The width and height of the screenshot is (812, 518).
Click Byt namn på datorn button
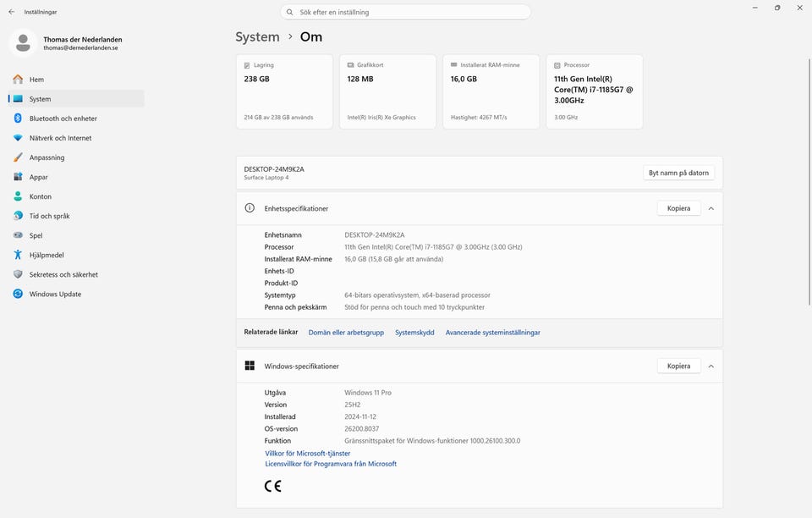point(678,173)
